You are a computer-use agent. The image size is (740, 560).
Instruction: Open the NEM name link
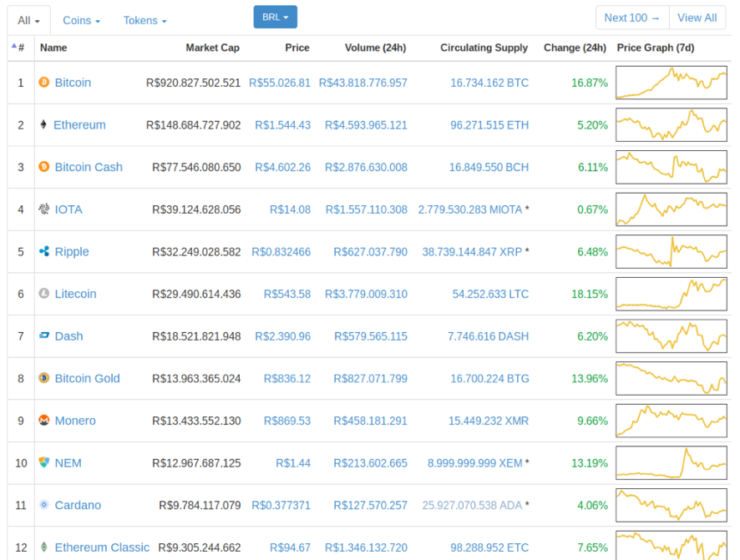click(x=68, y=463)
